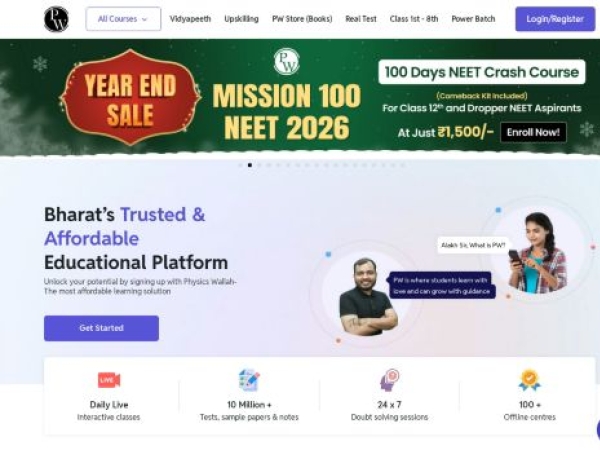Click the Login/Register button
Screen dimensions: 600x450
[555, 19]
